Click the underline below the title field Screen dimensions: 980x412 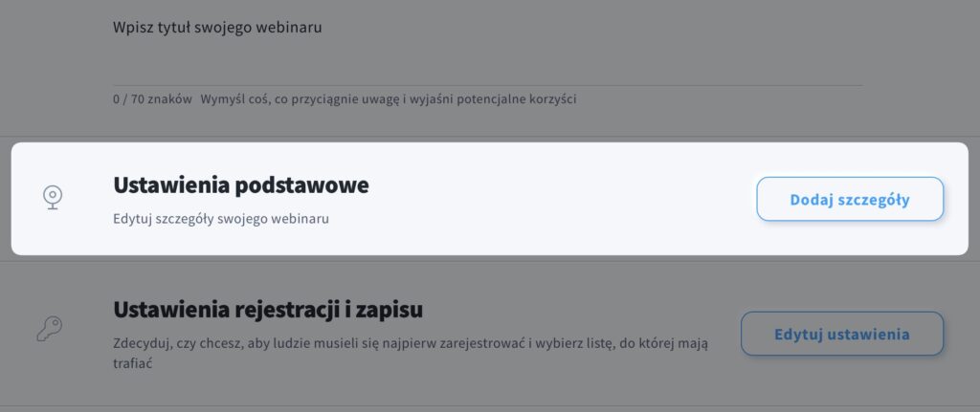coord(487,85)
